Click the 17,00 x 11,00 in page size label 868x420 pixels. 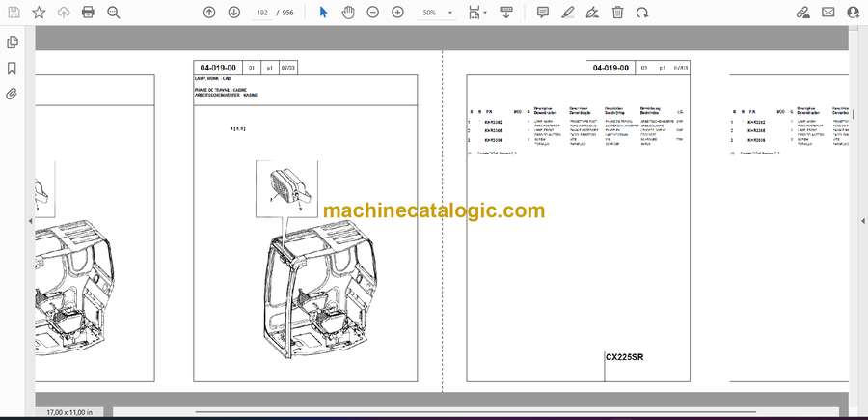69,412
